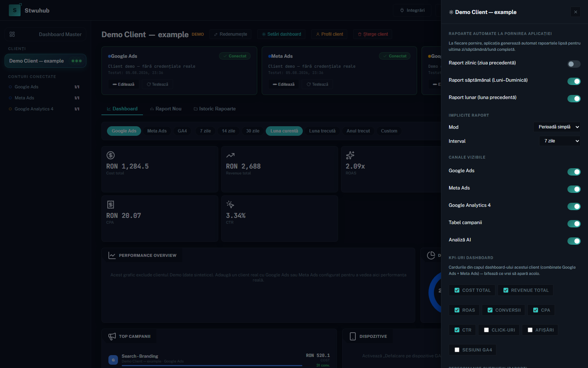Select the GA4 filter pill
Screen dimensions: 588x368
coord(182,131)
